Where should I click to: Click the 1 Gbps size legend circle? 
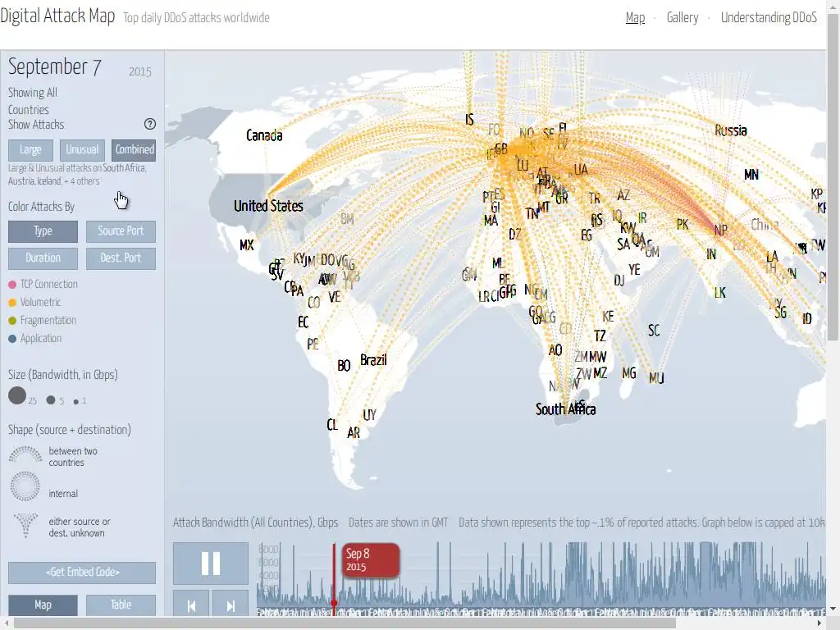tap(76, 401)
